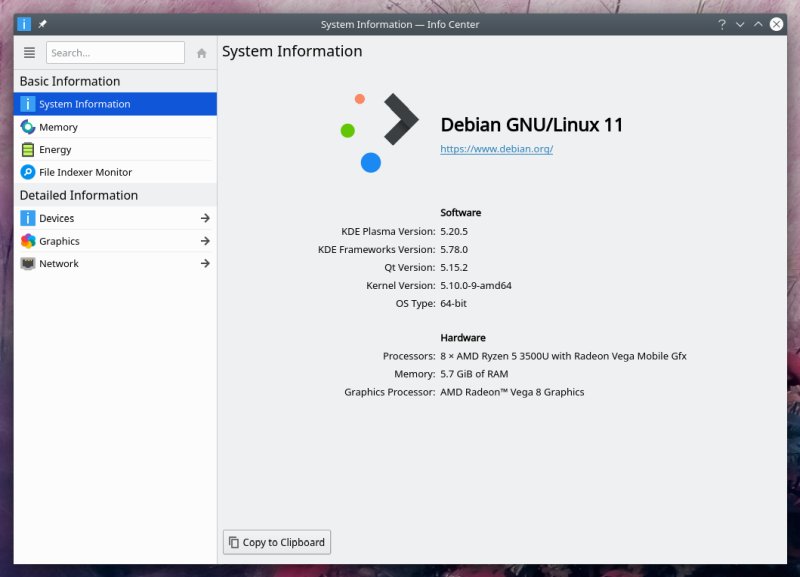
Task: Focus the Search input field
Action: pyautogui.click(x=115, y=53)
